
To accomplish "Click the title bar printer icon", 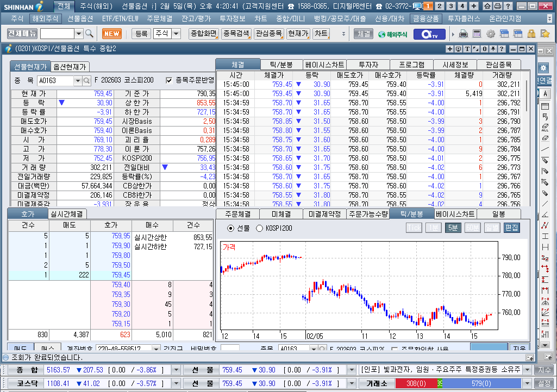I will (x=498, y=6).
